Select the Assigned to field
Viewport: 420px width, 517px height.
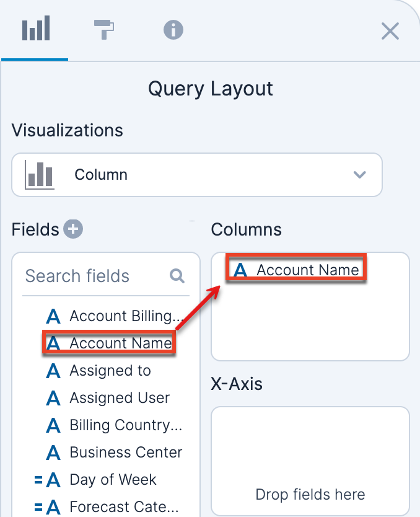tap(110, 371)
